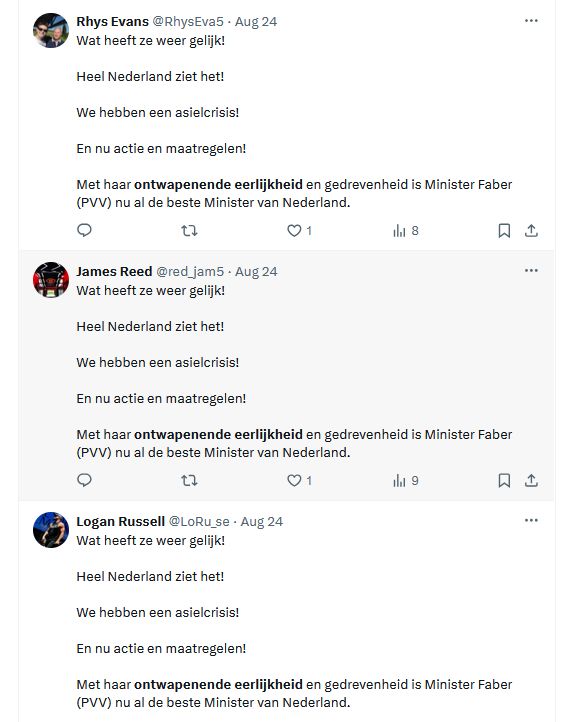Share Rhys Evans' tweet
This screenshot has height=722, width=575.
(531, 230)
